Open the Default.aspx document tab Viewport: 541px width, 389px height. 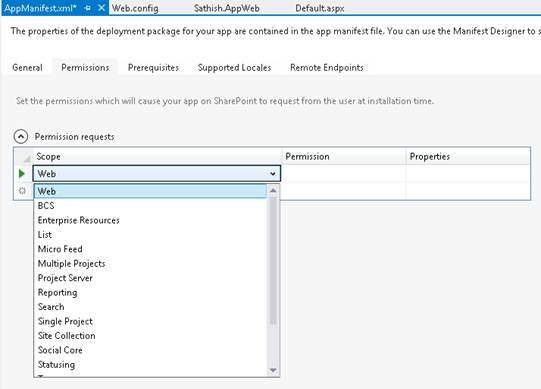click(319, 8)
